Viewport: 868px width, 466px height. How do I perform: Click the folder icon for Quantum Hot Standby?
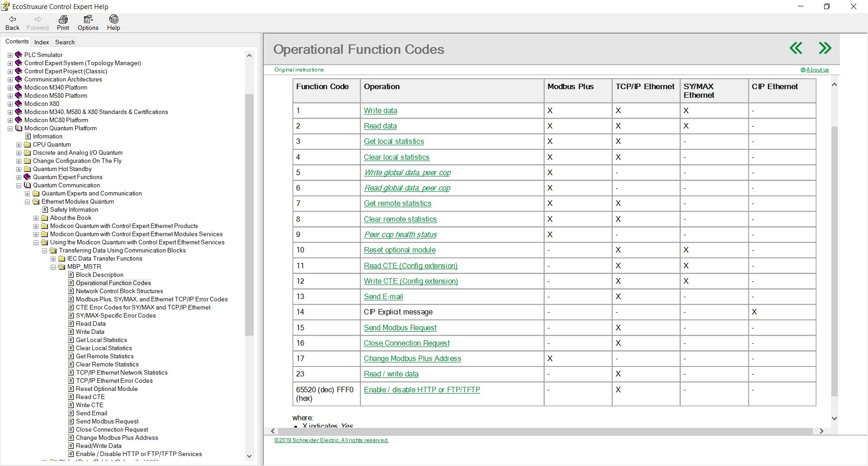click(27, 169)
